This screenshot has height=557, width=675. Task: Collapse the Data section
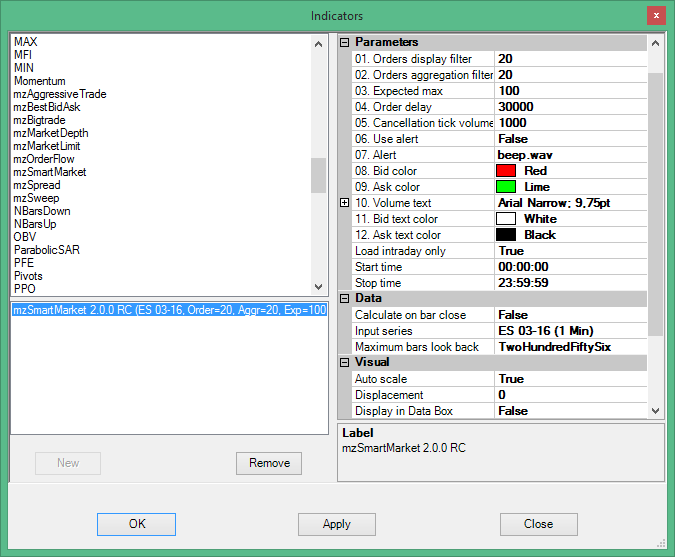[x=344, y=298]
